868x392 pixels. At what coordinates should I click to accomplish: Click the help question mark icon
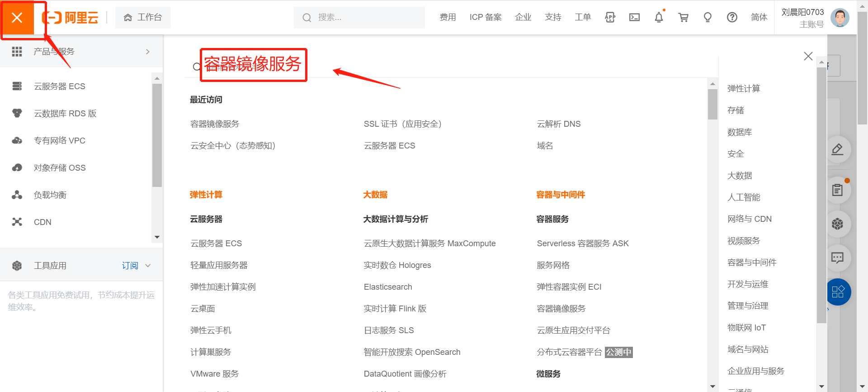(732, 17)
